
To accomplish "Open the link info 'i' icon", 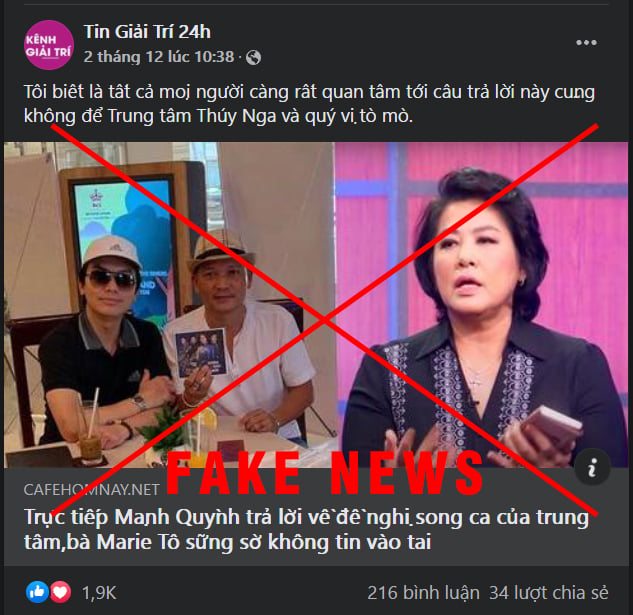I will click(x=592, y=467).
